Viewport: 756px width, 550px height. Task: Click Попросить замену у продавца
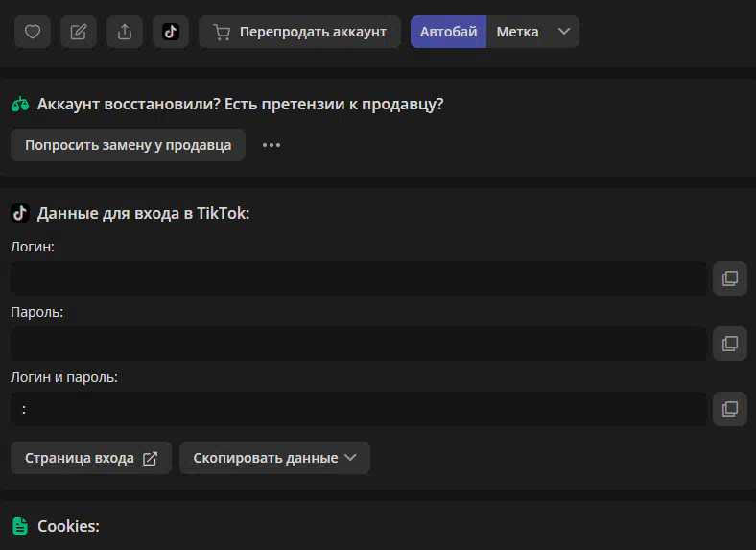click(128, 145)
